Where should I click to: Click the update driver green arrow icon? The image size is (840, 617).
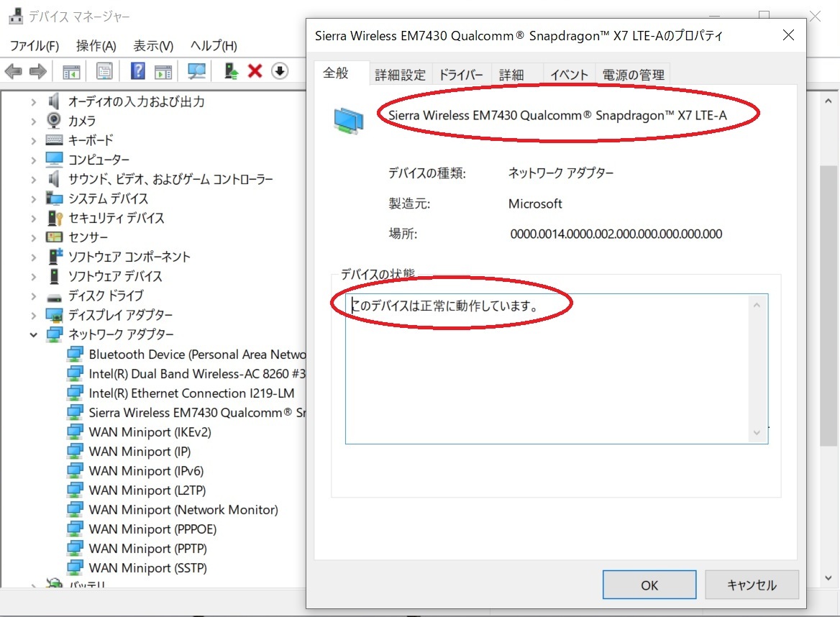231,71
